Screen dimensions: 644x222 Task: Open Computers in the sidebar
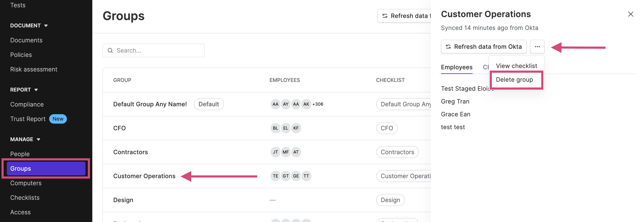(x=26, y=183)
